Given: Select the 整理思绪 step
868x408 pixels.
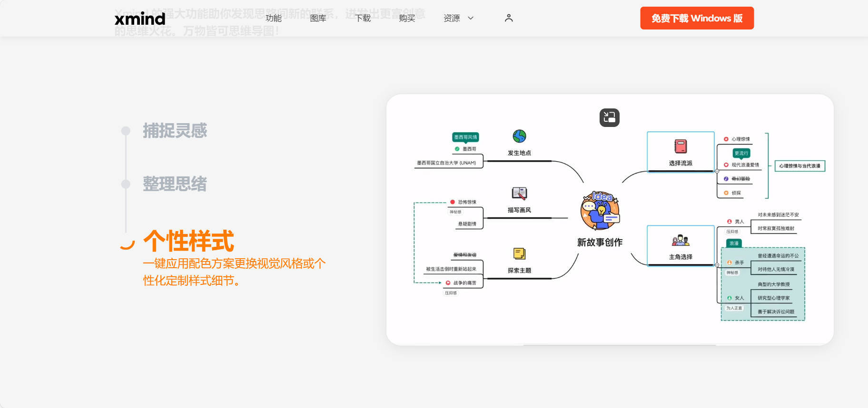Looking at the screenshot, I should pyautogui.click(x=175, y=184).
